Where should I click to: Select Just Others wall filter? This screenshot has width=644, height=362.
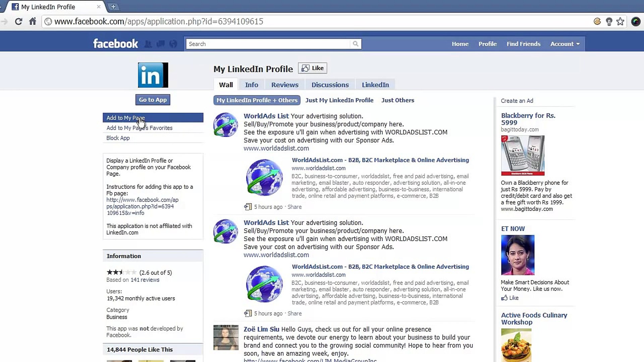[397, 100]
